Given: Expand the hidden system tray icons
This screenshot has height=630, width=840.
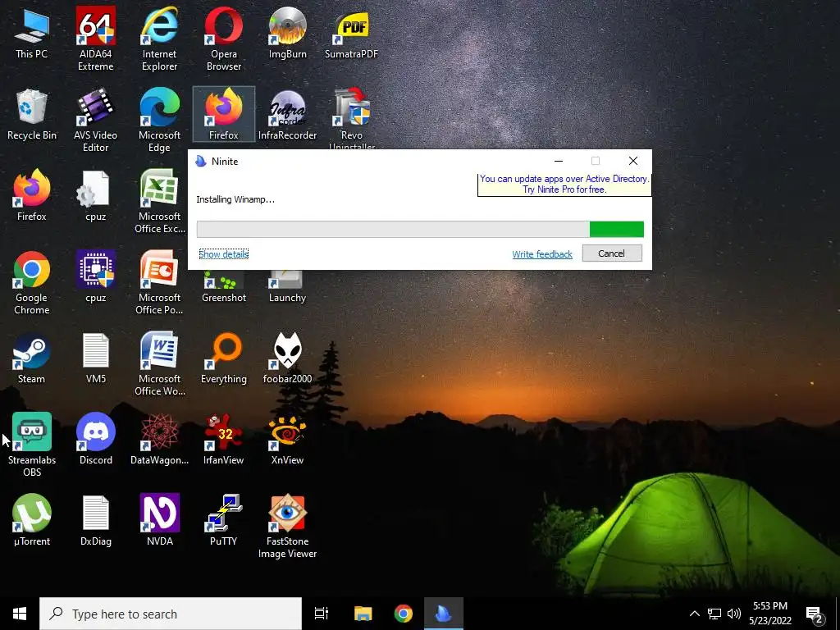Looking at the screenshot, I should pos(694,614).
